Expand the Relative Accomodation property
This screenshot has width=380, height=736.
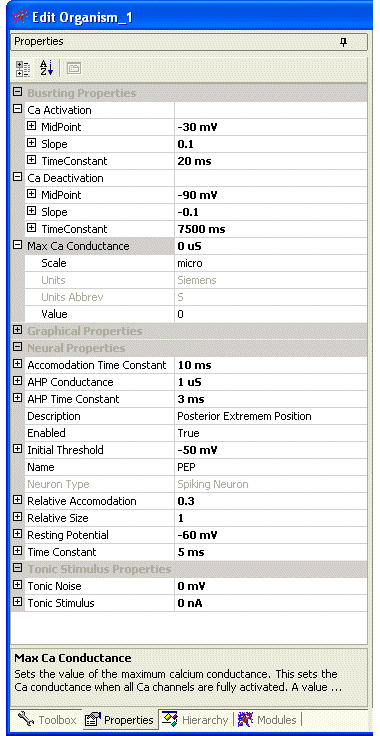pos(18,500)
